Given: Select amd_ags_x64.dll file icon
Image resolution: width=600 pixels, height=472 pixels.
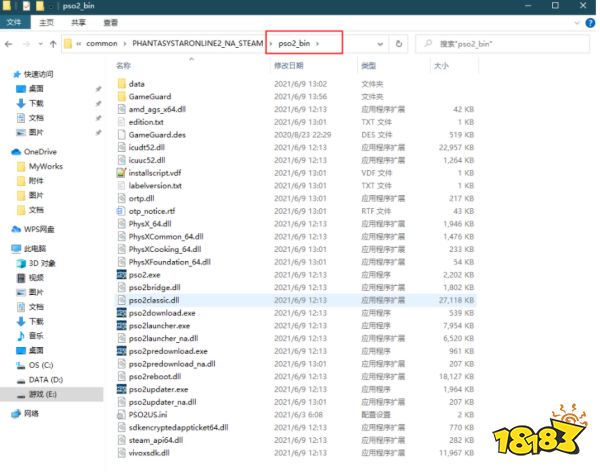Looking at the screenshot, I should (121, 109).
